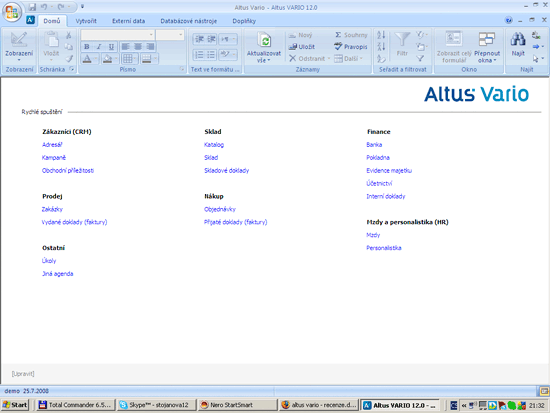This screenshot has height=413, width=550.
Task: Align text center
Action: pyautogui.click(x=138, y=47)
